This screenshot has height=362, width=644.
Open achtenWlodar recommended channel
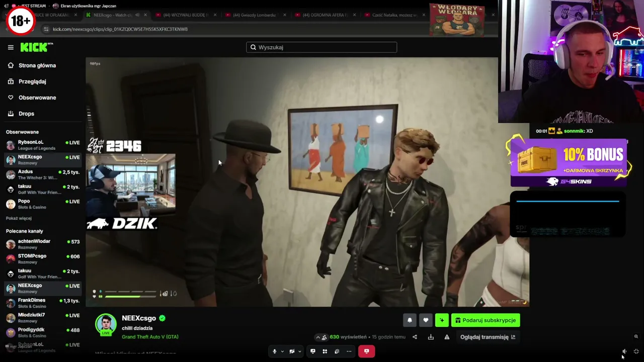[43, 244]
